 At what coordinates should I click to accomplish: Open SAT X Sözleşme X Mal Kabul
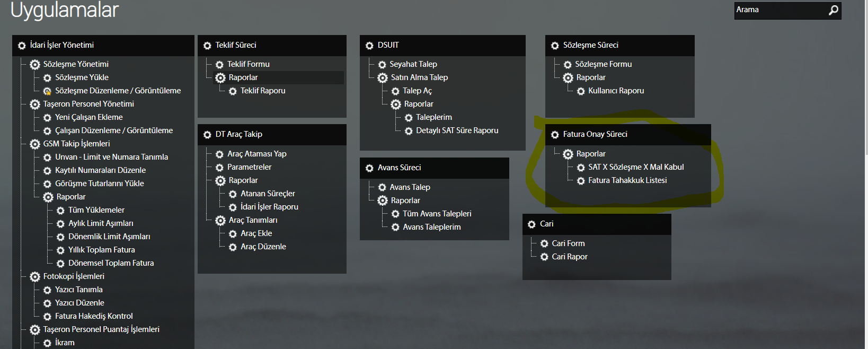click(636, 167)
